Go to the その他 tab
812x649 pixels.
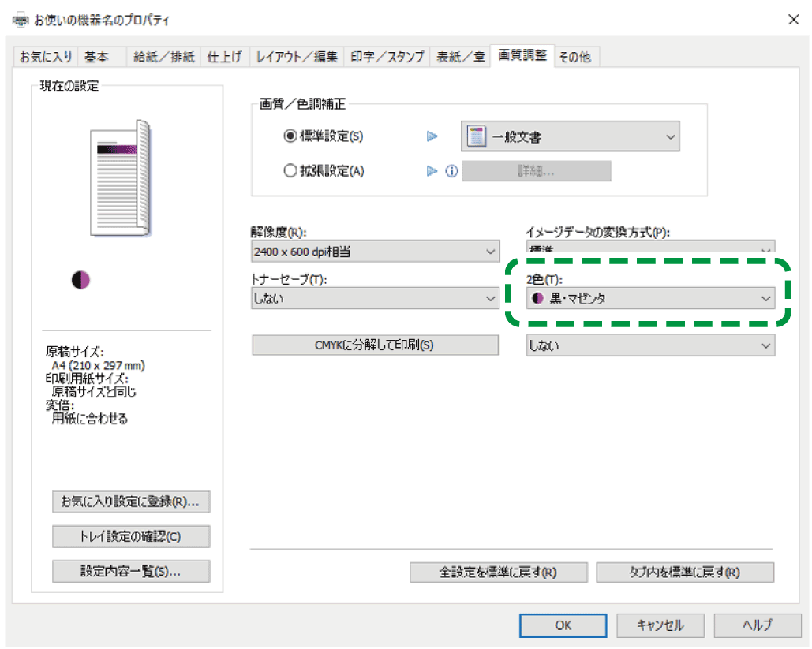point(574,57)
